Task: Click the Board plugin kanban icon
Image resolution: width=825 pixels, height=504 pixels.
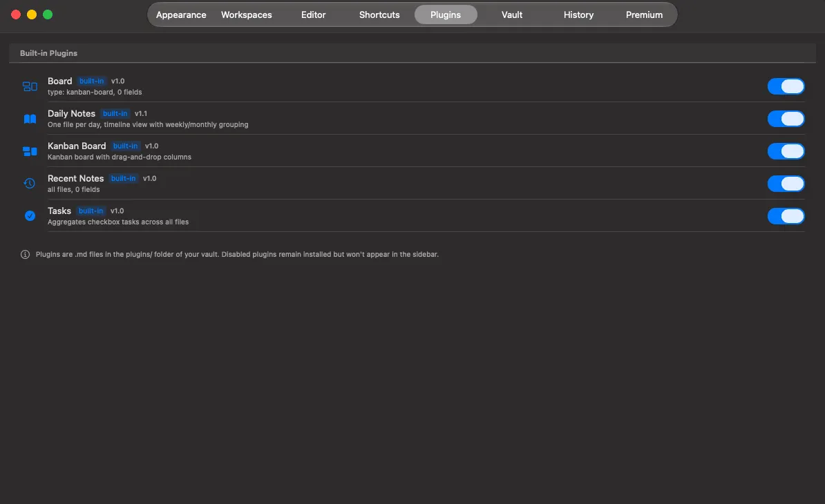Action: [30, 87]
